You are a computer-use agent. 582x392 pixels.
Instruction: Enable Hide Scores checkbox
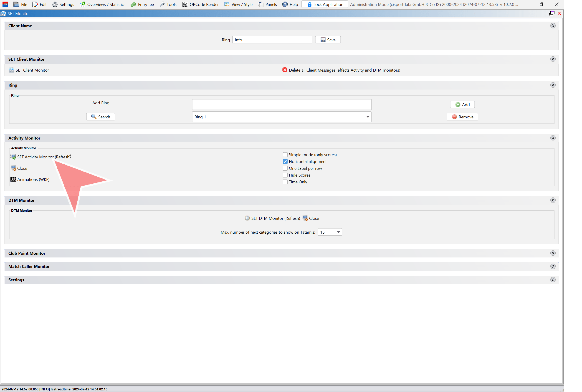pyautogui.click(x=285, y=175)
